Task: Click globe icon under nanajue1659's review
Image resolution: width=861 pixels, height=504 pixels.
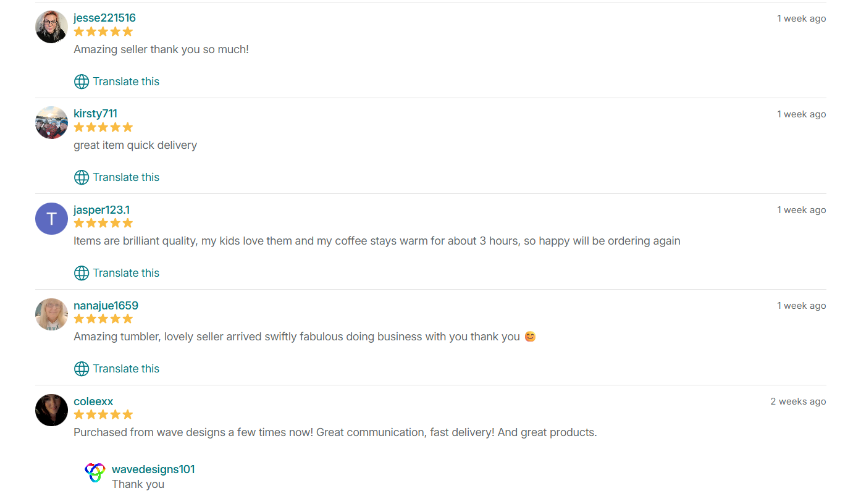Action: [82, 369]
